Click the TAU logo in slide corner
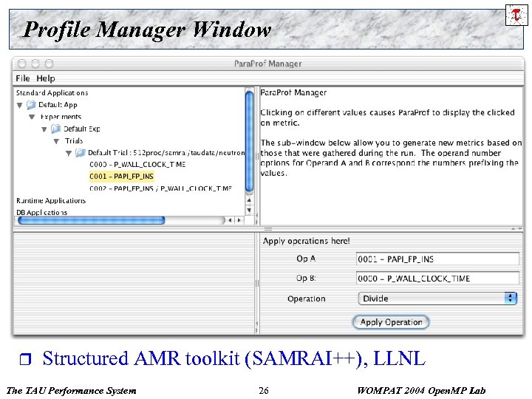532x399 pixels. point(516,15)
